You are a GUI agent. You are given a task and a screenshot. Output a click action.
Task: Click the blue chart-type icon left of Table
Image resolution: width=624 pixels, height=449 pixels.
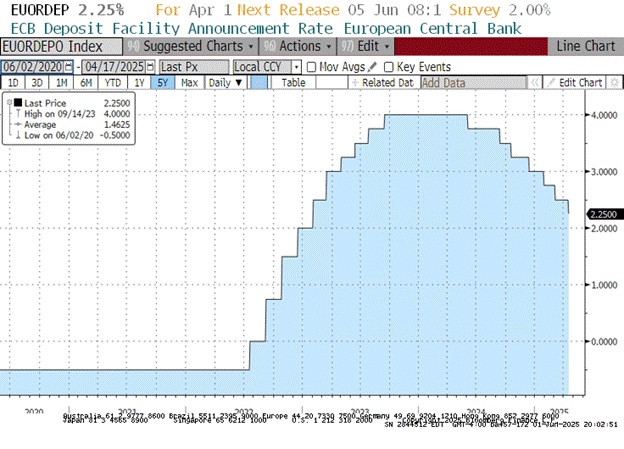tap(259, 83)
